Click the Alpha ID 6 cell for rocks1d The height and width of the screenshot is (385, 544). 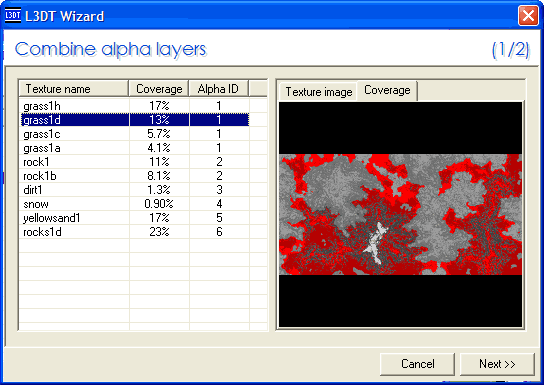pyautogui.click(x=219, y=232)
